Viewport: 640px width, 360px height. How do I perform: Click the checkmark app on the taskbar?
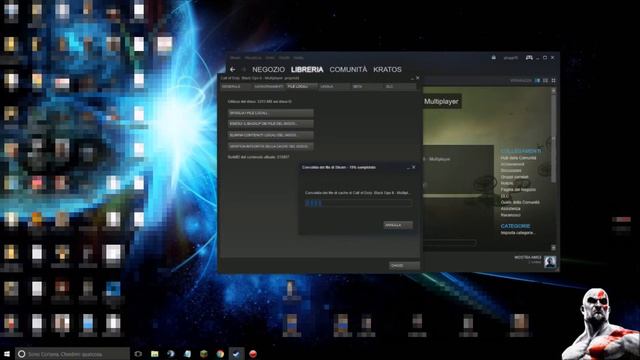pos(236,354)
